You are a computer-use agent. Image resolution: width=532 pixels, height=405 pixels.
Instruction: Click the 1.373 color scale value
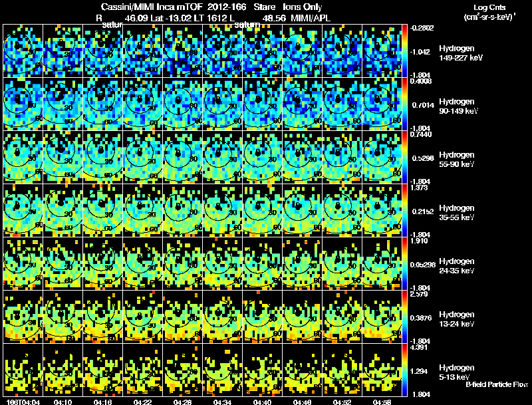pyautogui.click(x=419, y=188)
